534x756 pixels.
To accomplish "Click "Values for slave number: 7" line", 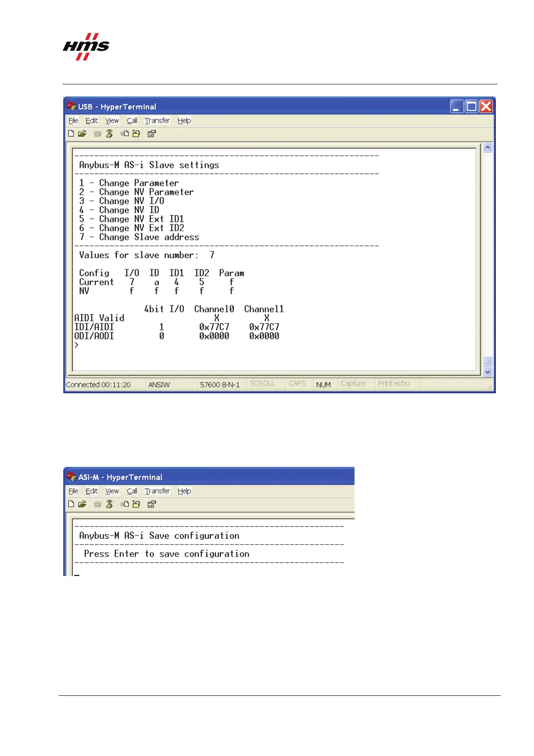I will tap(147, 255).
